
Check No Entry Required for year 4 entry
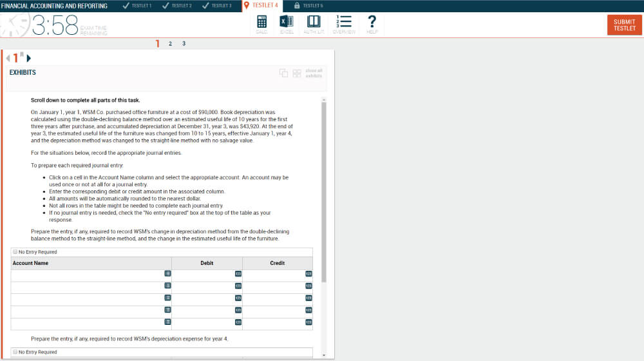point(15,352)
